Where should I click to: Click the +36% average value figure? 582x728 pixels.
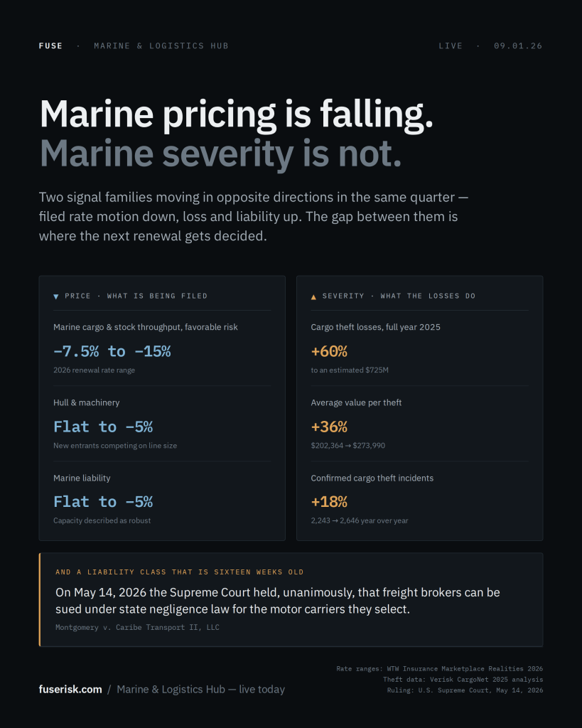click(x=329, y=427)
